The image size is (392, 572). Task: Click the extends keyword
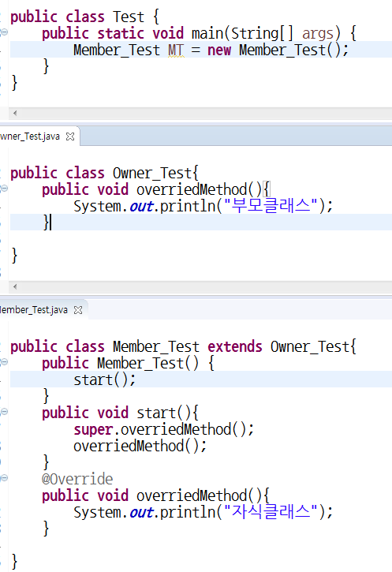pyautogui.click(x=235, y=346)
